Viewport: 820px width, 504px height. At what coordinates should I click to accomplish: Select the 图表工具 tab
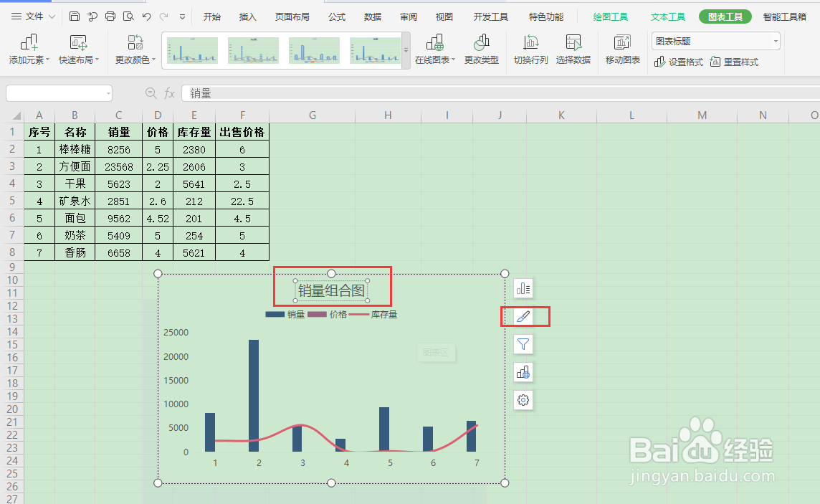click(x=725, y=17)
